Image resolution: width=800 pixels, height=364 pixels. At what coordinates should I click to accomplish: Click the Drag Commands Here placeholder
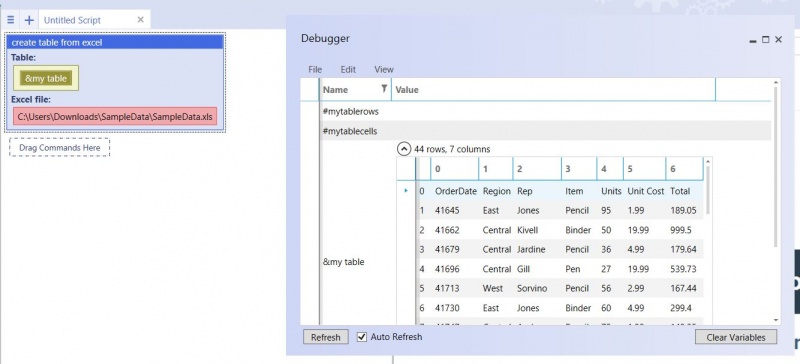point(59,148)
